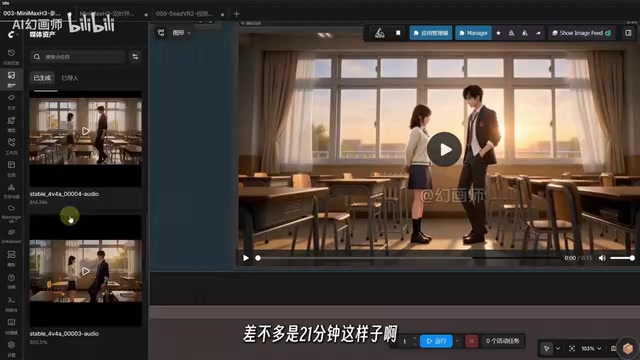The height and width of the screenshot is (360, 640).
Task: Click the graph navigation icon on canvas
Action: [161, 33]
